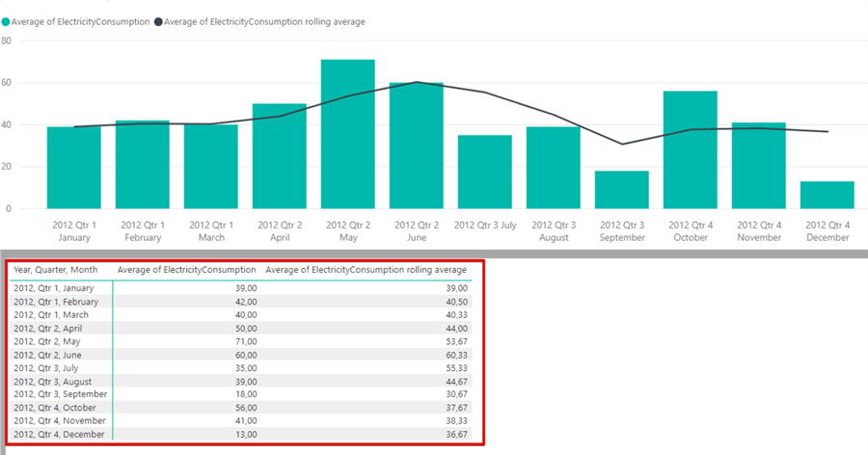Select the January 2012 bar
868x455 pixels.
[x=74, y=168]
